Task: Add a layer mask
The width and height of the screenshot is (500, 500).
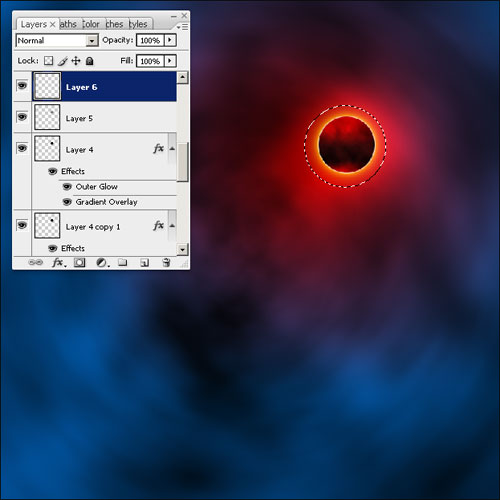Action: (80, 263)
